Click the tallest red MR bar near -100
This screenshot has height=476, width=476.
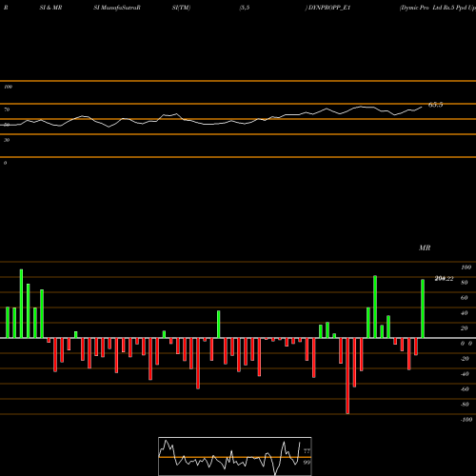[x=347, y=376]
